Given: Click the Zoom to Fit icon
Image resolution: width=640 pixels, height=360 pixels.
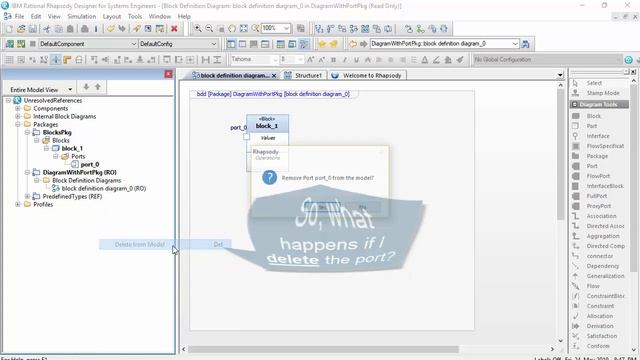Looking at the screenshot, I should [x=244, y=29].
